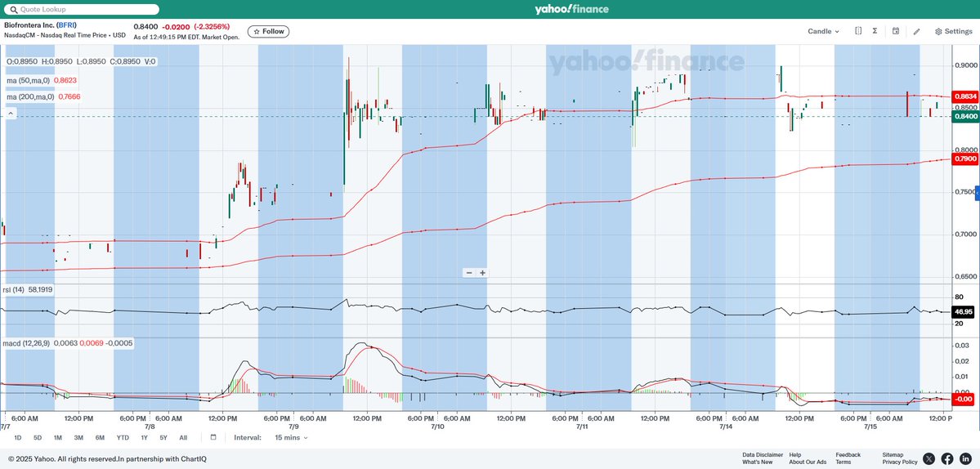Image resolution: width=980 pixels, height=469 pixels.
Task: Open the indicators sigma icon
Action: (875, 31)
